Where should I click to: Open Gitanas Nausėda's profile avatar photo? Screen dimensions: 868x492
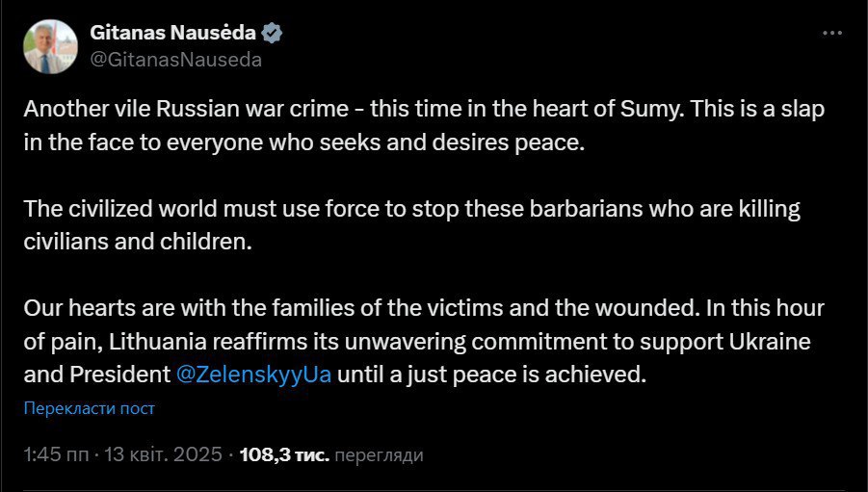(x=50, y=46)
